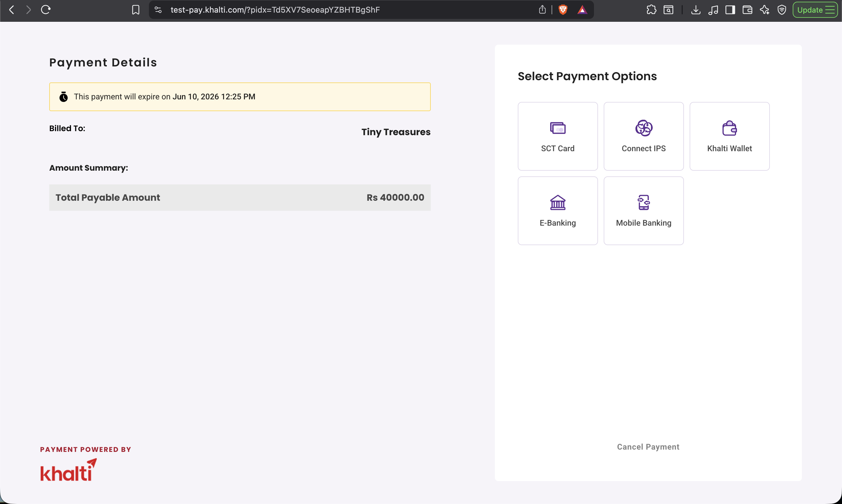The height and width of the screenshot is (504, 842).
Task: Go back to the previous page
Action: click(x=12, y=10)
